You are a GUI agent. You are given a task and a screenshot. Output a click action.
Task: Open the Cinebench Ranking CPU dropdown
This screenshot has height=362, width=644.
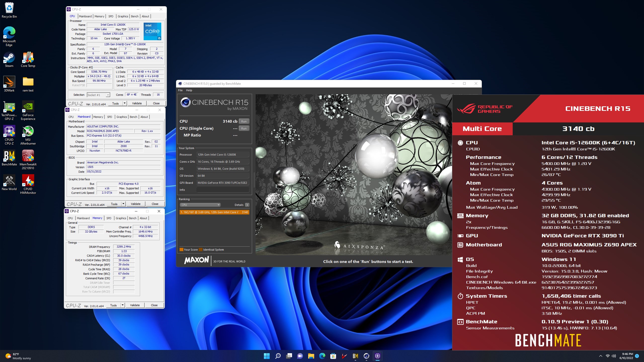[x=200, y=205]
